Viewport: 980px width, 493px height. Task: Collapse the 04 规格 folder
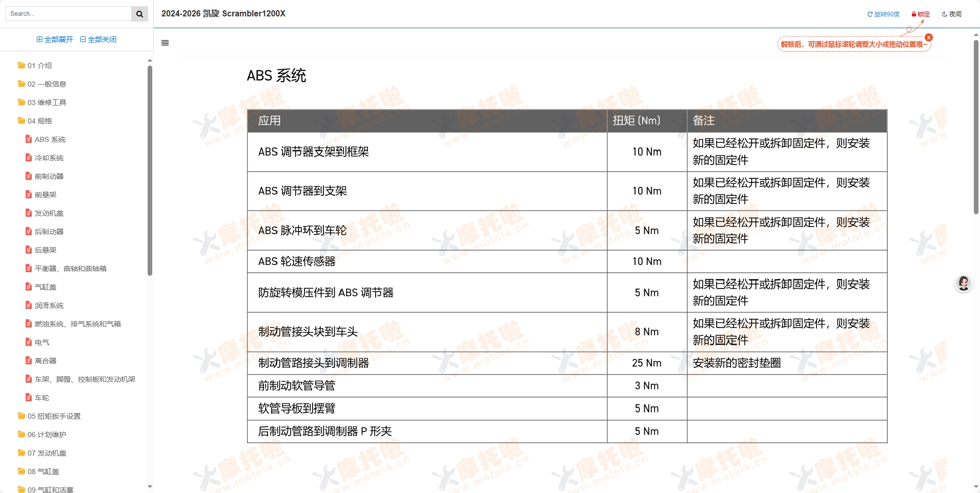(35, 121)
